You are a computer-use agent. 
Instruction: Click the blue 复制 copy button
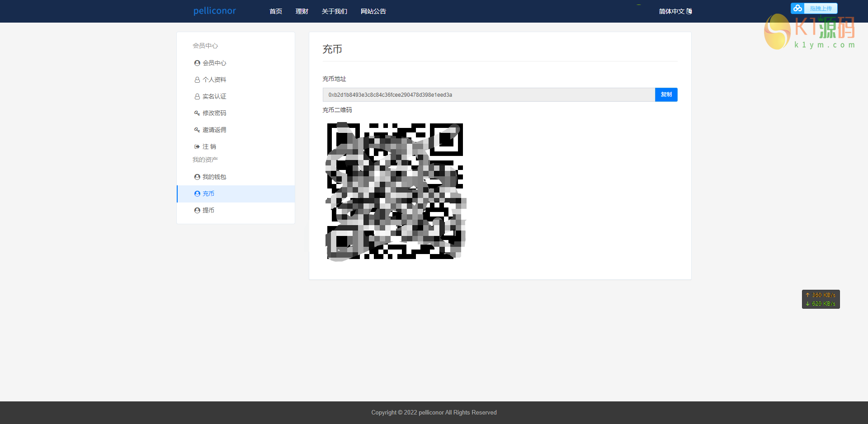click(x=666, y=94)
